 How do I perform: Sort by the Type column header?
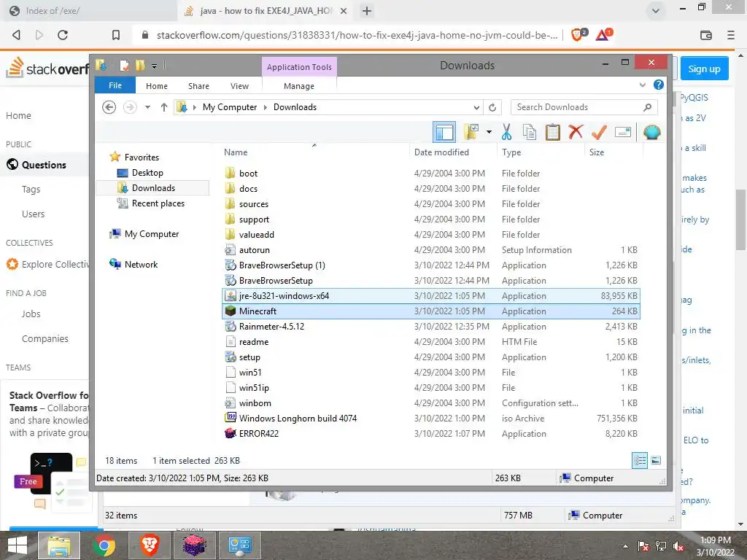(511, 152)
